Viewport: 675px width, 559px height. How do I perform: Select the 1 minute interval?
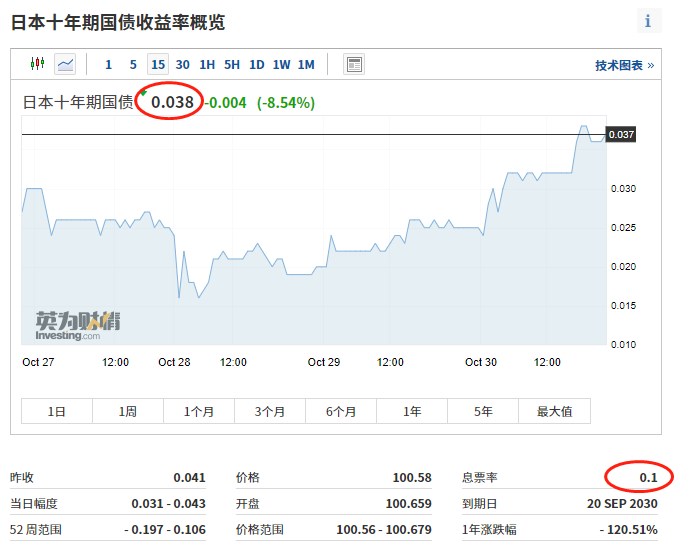[x=108, y=65]
